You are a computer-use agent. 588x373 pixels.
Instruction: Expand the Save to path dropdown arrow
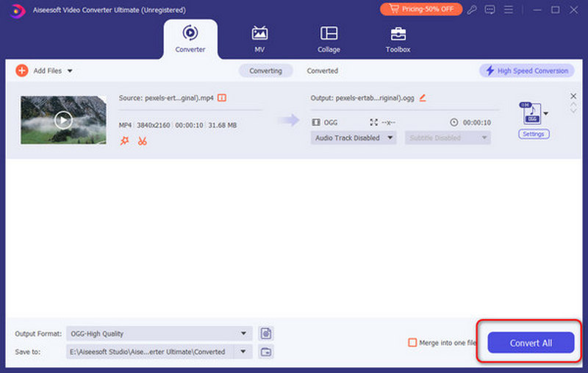tap(243, 352)
